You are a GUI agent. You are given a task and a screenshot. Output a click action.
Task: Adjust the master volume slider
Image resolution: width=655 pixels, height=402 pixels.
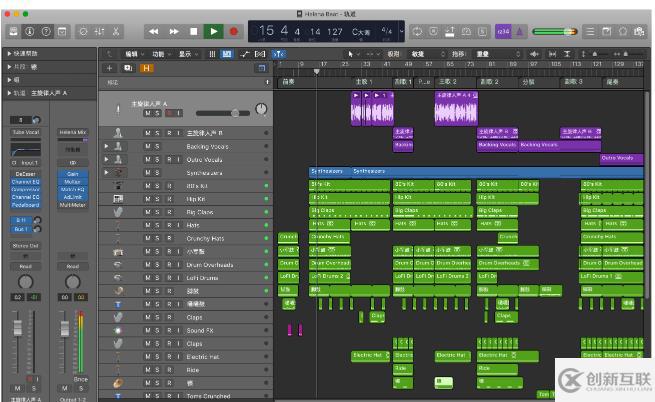555,32
